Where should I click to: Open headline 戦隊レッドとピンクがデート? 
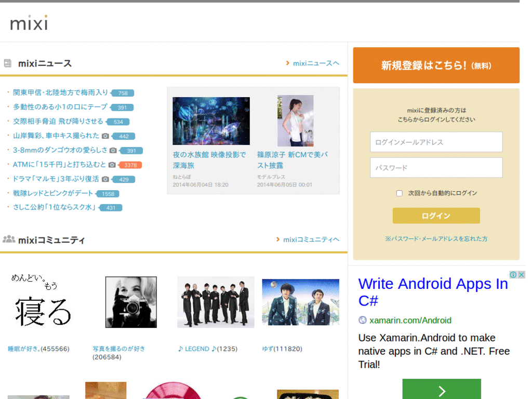[53, 193]
